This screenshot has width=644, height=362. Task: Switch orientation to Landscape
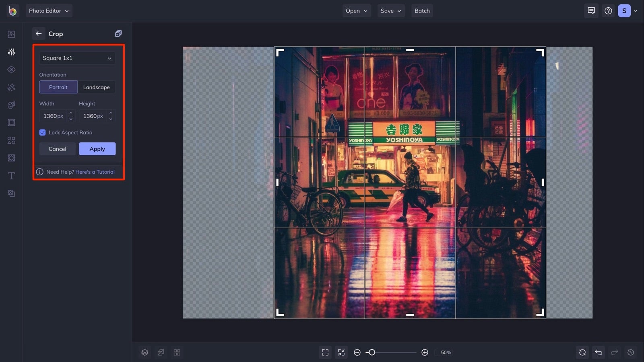pyautogui.click(x=96, y=87)
